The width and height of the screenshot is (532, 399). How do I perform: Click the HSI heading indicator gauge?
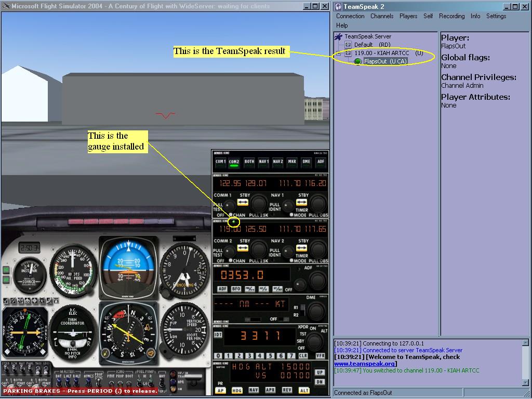[x=129, y=334]
